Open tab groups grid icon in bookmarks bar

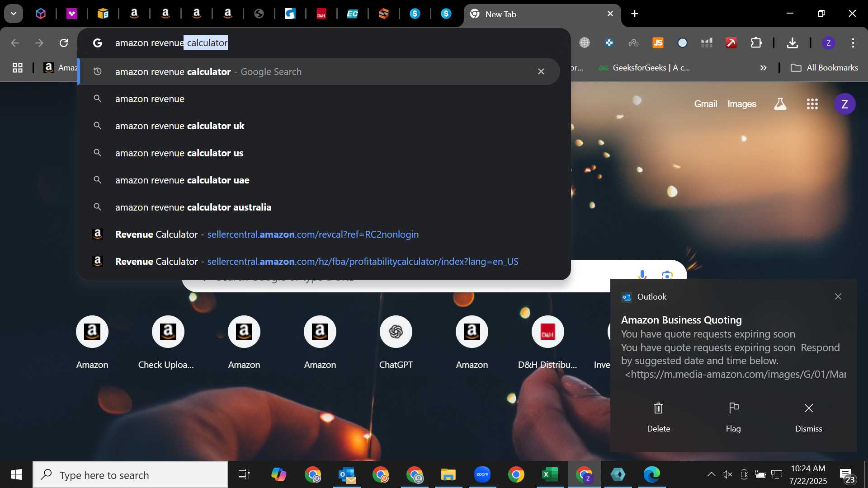pyautogui.click(x=18, y=68)
